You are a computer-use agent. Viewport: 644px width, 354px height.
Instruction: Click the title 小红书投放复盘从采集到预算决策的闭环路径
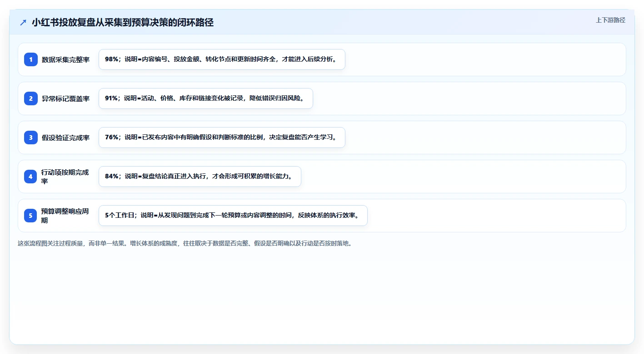point(123,23)
